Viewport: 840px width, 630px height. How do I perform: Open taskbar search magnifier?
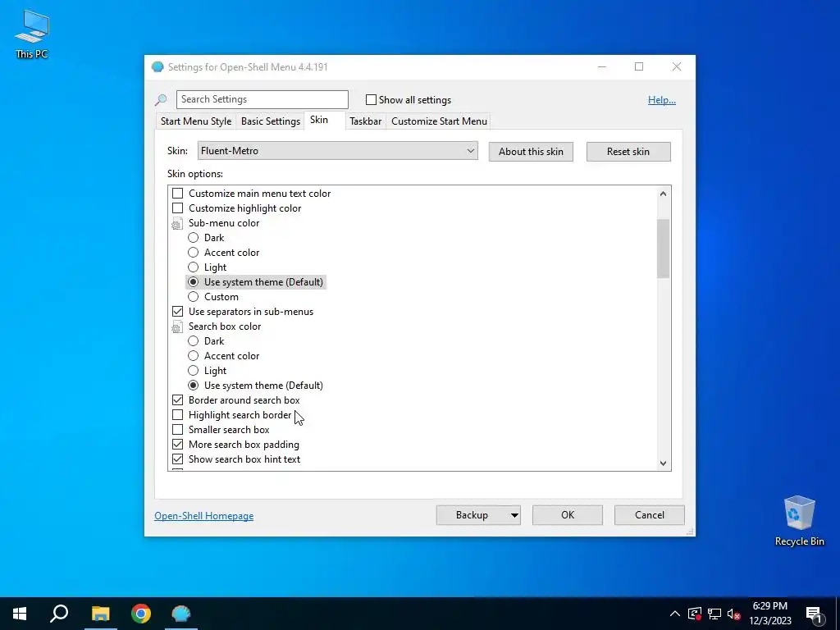click(59, 614)
